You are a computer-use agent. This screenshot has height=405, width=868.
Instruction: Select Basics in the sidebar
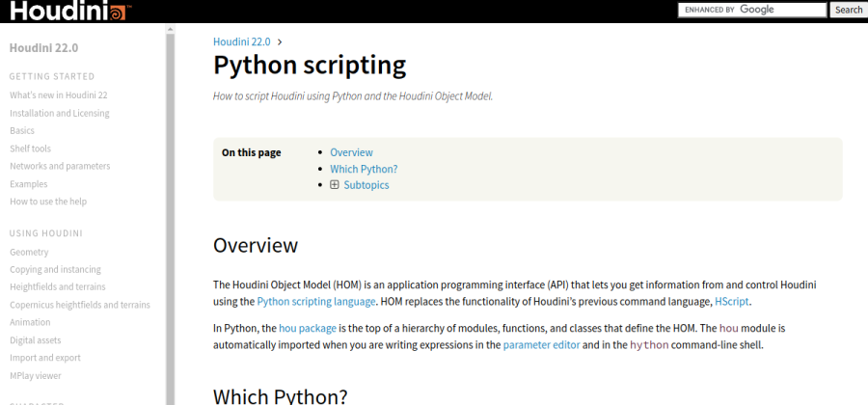click(x=22, y=130)
